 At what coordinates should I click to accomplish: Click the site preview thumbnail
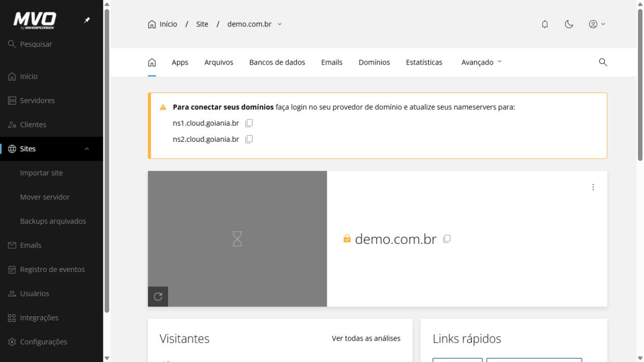click(x=237, y=238)
